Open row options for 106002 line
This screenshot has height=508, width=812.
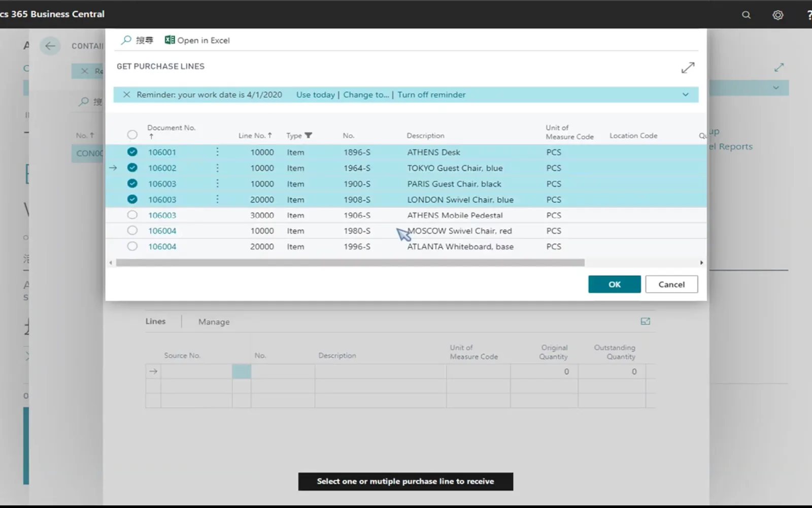coord(217,168)
